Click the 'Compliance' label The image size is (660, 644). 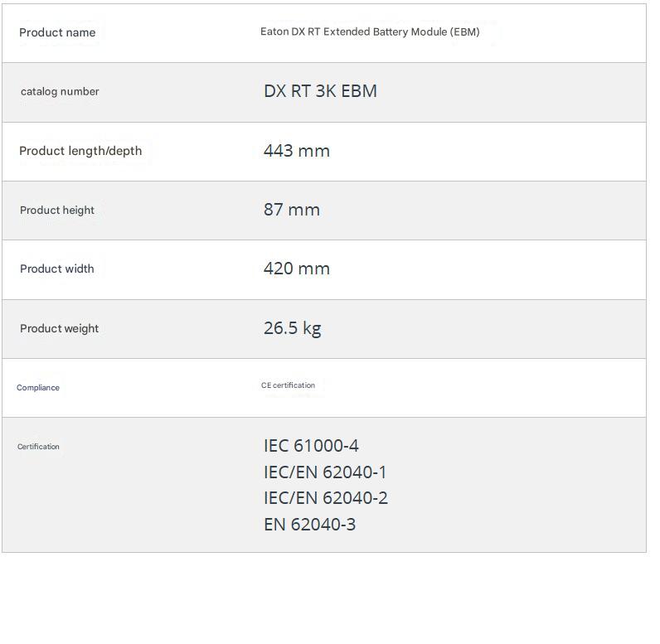coord(38,388)
